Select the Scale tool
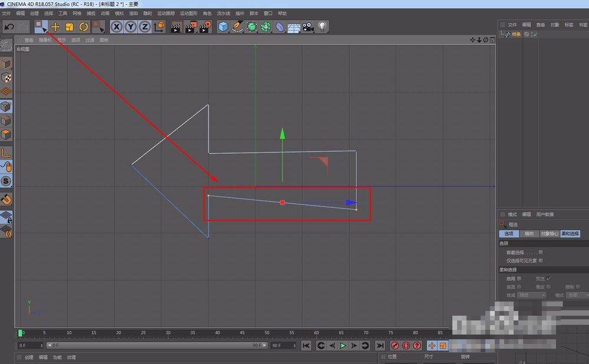The height and width of the screenshot is (364, 589). click(70, 27)
